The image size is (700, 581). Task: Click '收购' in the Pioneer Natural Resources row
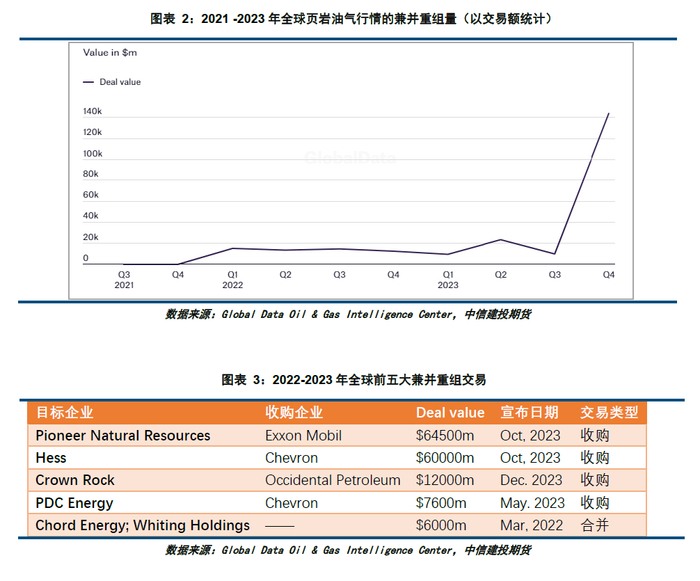(595, 435)
